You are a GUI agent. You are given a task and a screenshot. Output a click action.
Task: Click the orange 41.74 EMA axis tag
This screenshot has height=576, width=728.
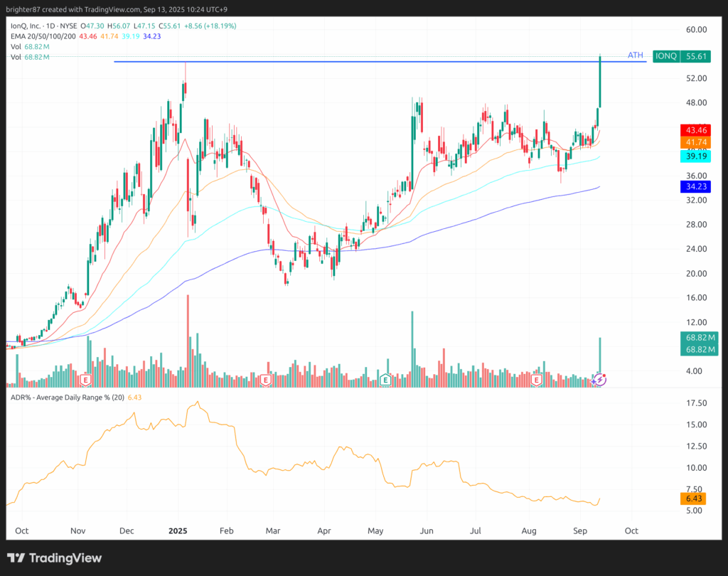pos(695,142)
